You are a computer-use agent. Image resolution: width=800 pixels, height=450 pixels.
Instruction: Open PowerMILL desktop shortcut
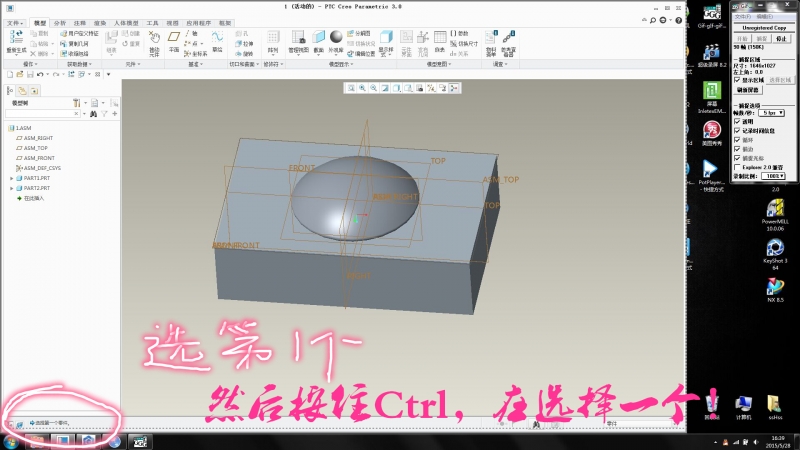pyautogui.click(x=775, y=215)
